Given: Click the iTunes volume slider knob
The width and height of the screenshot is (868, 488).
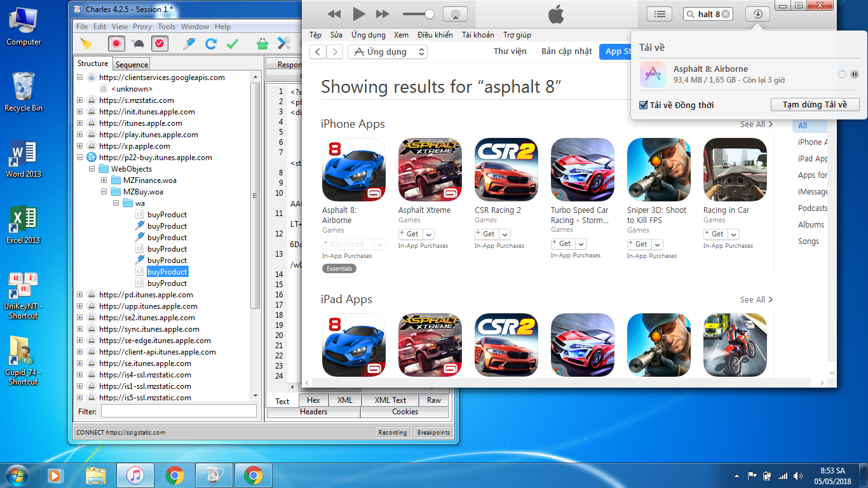Looking at the screenshot, I should click(x=430, y=14).
